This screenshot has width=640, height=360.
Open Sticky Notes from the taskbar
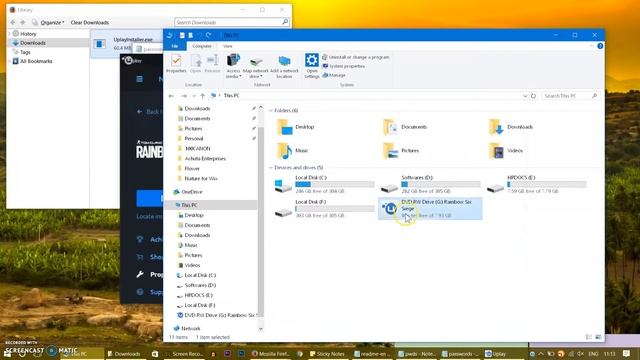click(x=327, y=354)
